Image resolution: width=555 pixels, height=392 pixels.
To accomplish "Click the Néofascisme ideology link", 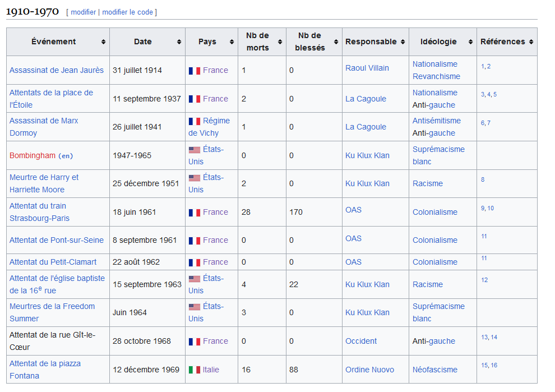I will [435, 370].
